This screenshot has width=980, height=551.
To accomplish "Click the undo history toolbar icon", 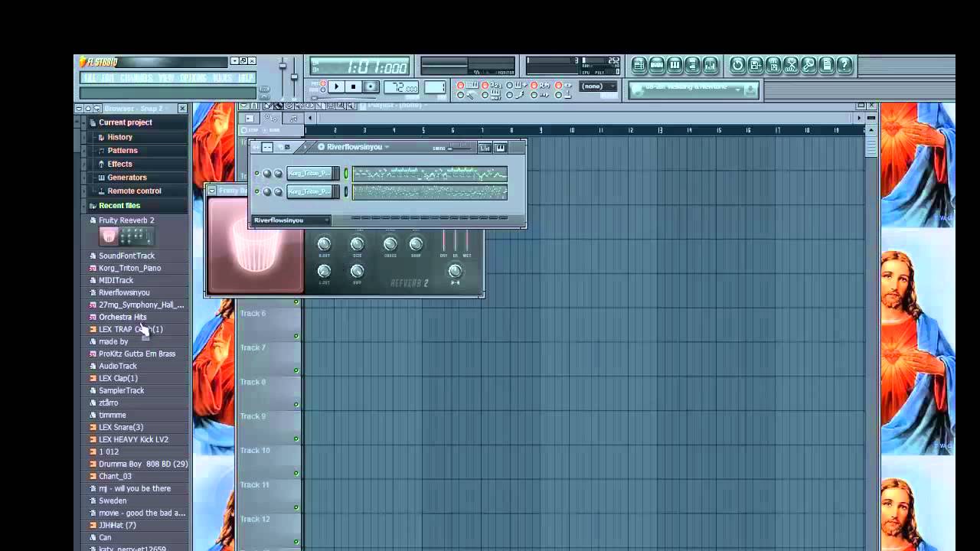I will click(x=737, y=66).
